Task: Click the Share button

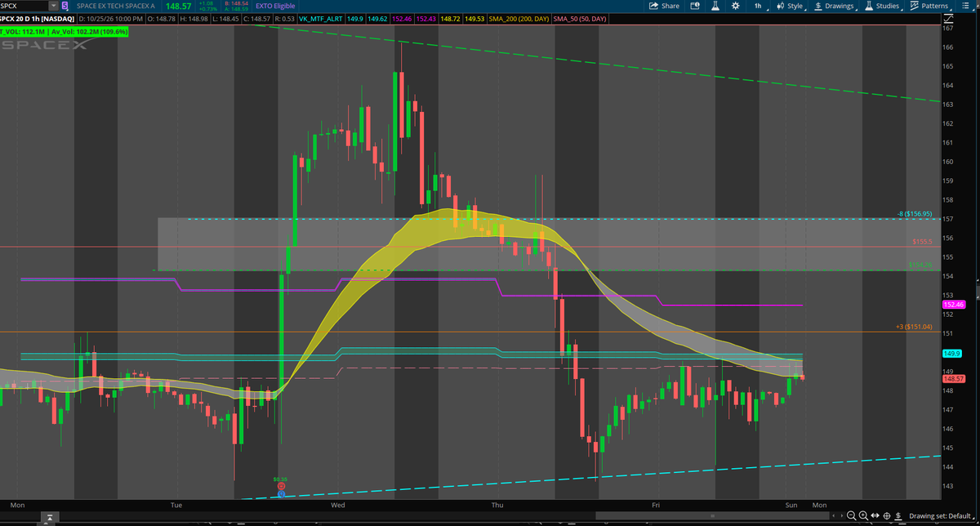Action: [665, 6]
